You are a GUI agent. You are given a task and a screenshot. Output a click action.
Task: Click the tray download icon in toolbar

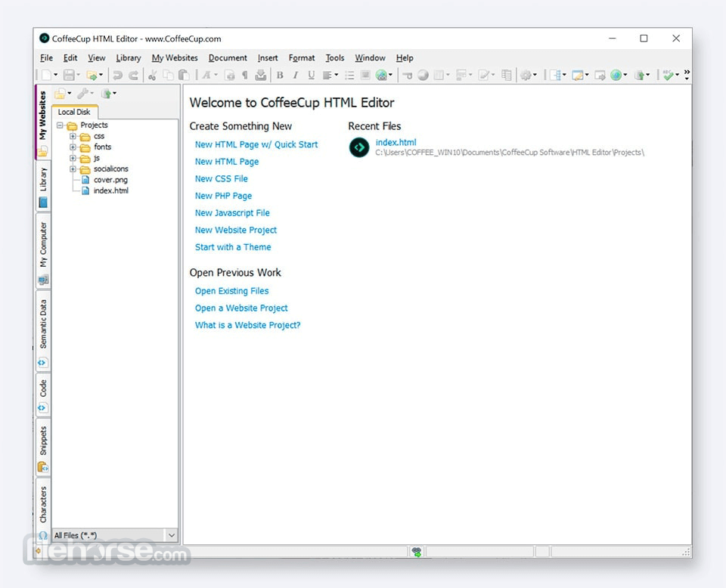261,75
